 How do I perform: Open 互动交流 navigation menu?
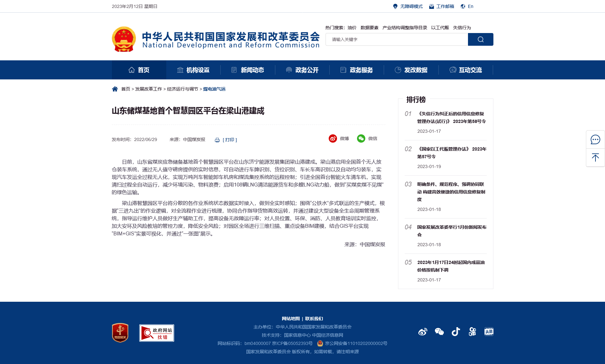466,70
